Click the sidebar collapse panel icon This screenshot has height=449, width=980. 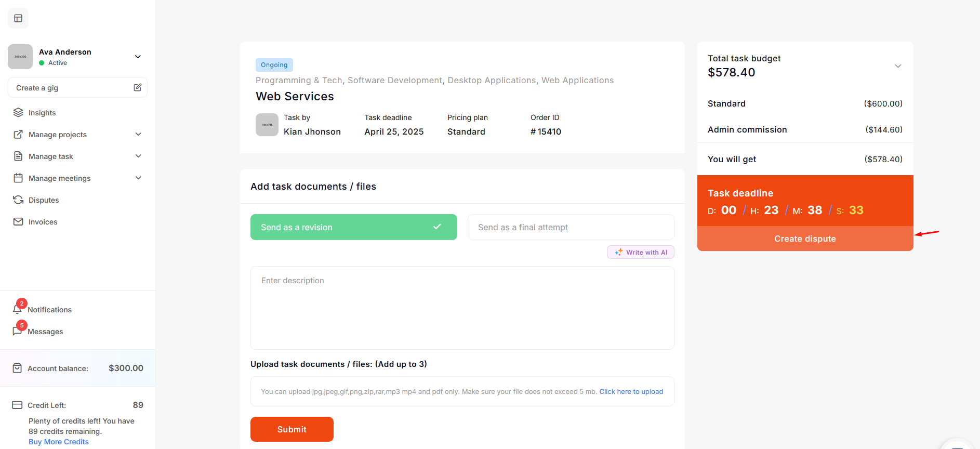coord(18,19)
